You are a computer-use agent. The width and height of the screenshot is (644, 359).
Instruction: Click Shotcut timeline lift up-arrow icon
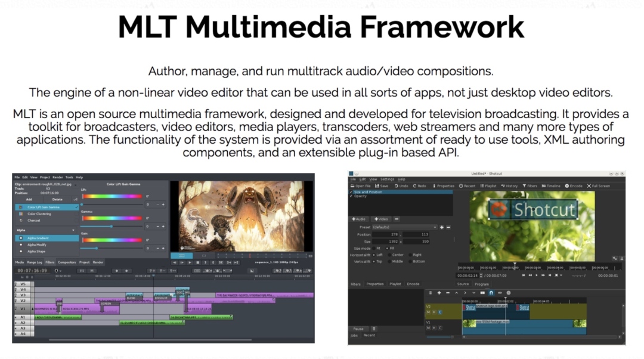456,293
